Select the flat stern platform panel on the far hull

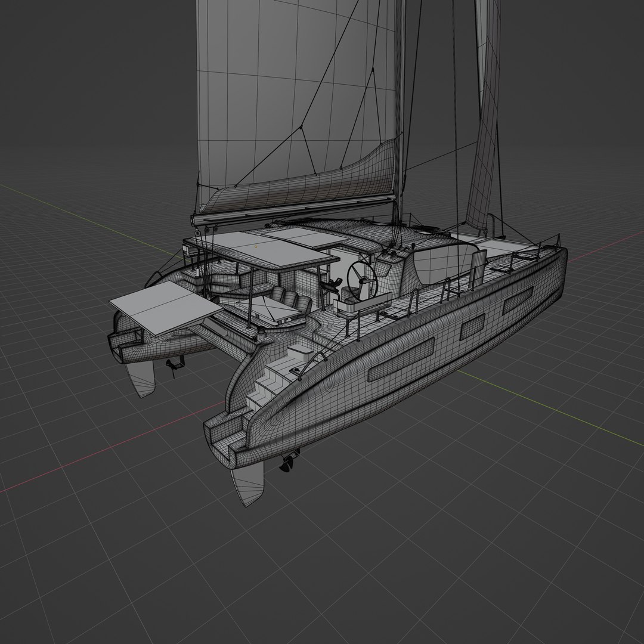[x=165, y=308]
